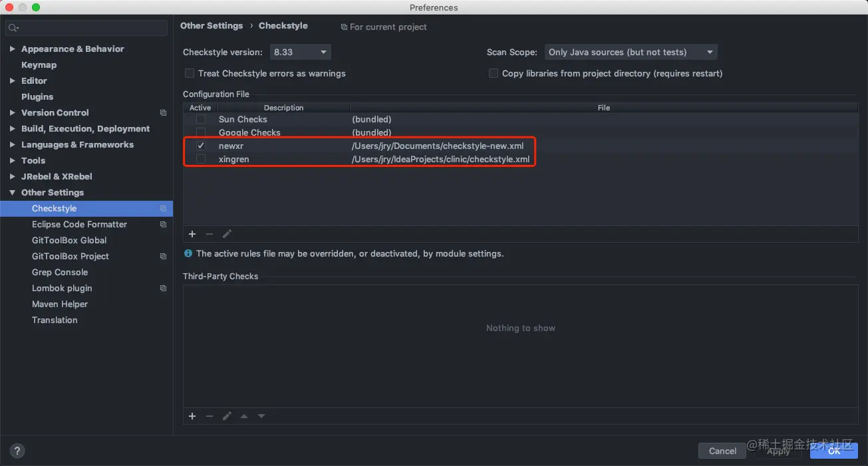This screenshot has height=466, width=868.
Task: Sort by the Description column header
Action: click(x=283, y=108)
